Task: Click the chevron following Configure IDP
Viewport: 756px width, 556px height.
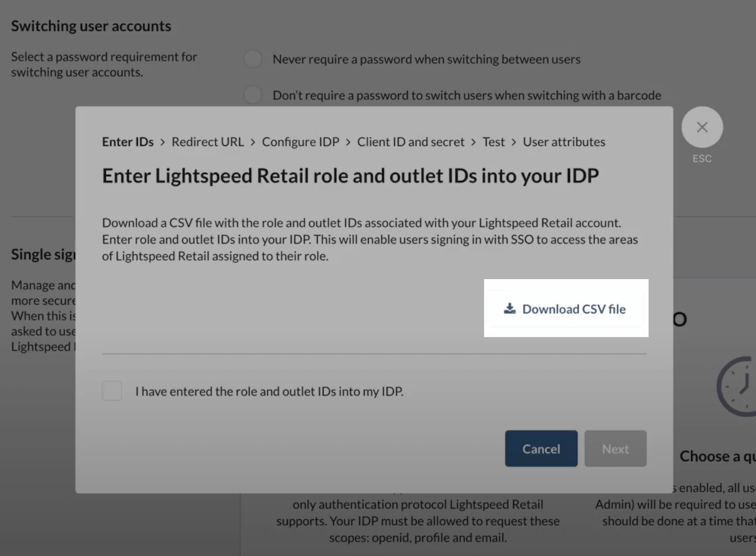Action: pos(347,141)
